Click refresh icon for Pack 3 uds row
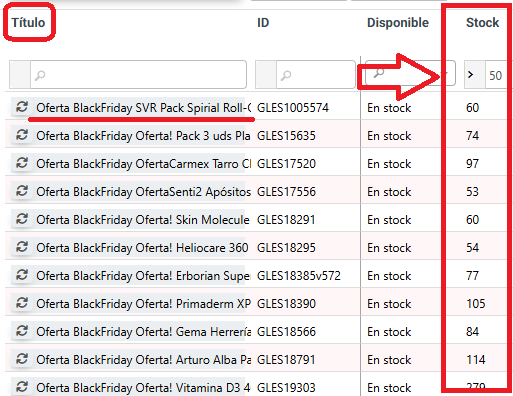Image resolution: width=513 pixels, height=396 pixels. [22, 135]
